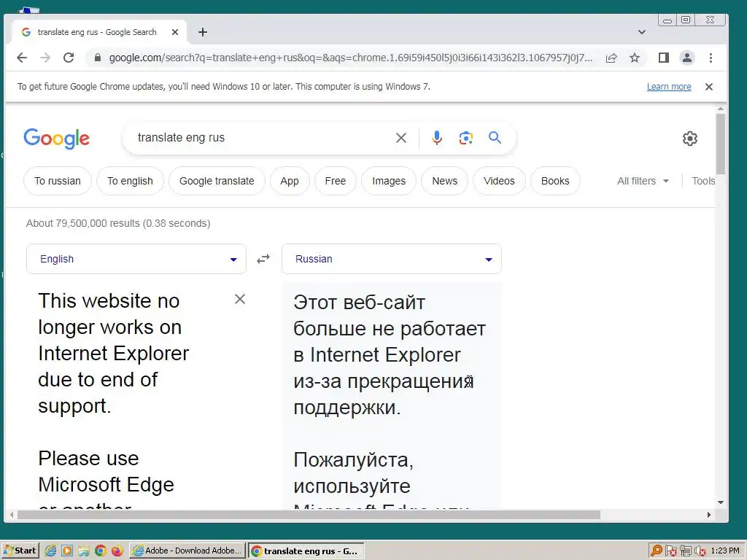This screenshot has width=747, height=560.
Task: Switch to the Adobe Download taskbar window
Action: [x=187, y=551]
